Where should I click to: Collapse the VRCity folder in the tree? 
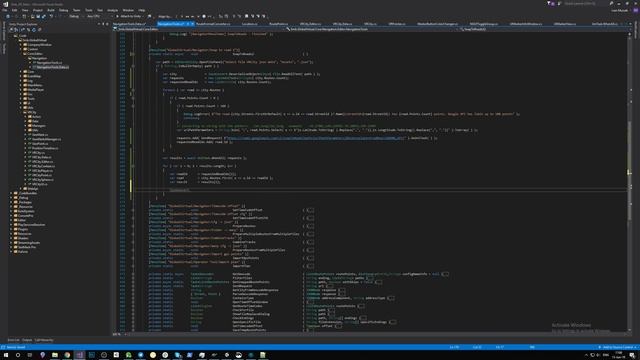(x=20, y=112)
